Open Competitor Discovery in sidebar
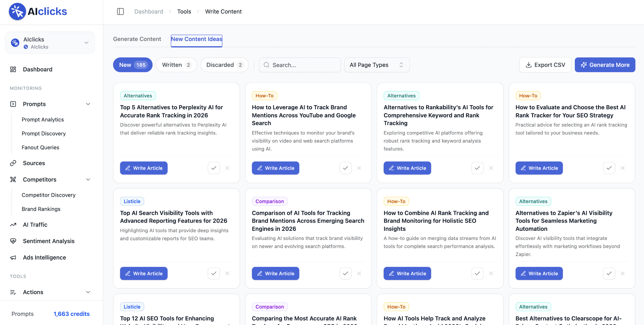 tap(49, 195)
